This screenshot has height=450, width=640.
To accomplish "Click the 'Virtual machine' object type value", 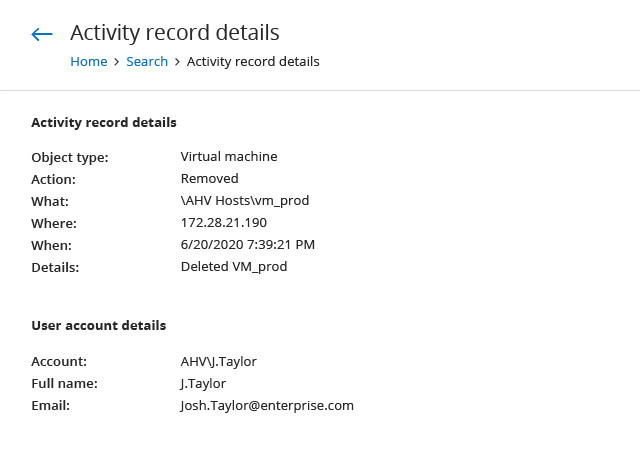I will (x=229, y=157).
